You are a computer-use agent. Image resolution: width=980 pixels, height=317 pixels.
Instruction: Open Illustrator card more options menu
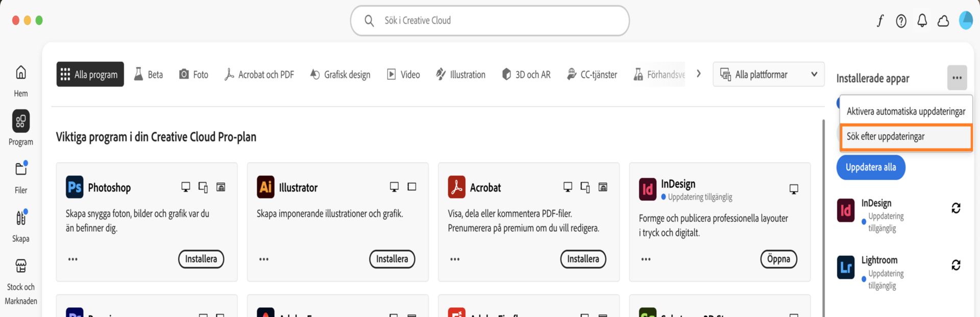264,259
